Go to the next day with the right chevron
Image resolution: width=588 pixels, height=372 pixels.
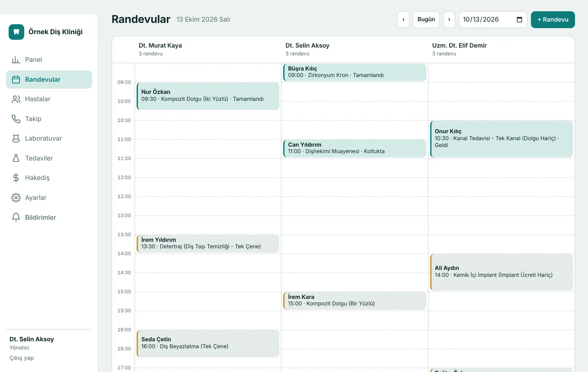click(x=449, y=20)
